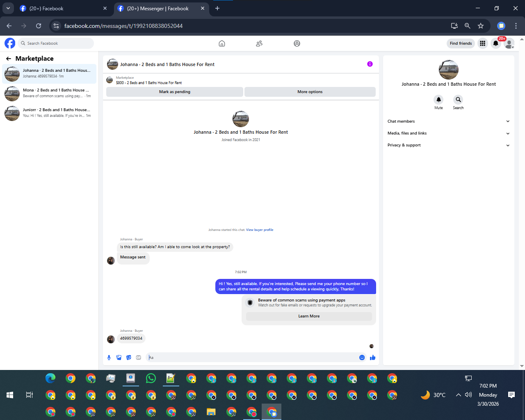Open View buyer profile link
Screen dimensions: 525x420
(260, 230)
